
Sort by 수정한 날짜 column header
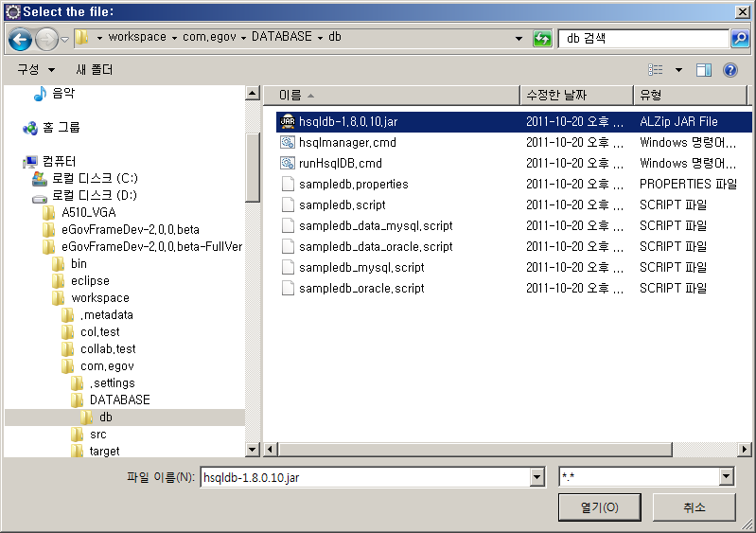pos(556,96)
